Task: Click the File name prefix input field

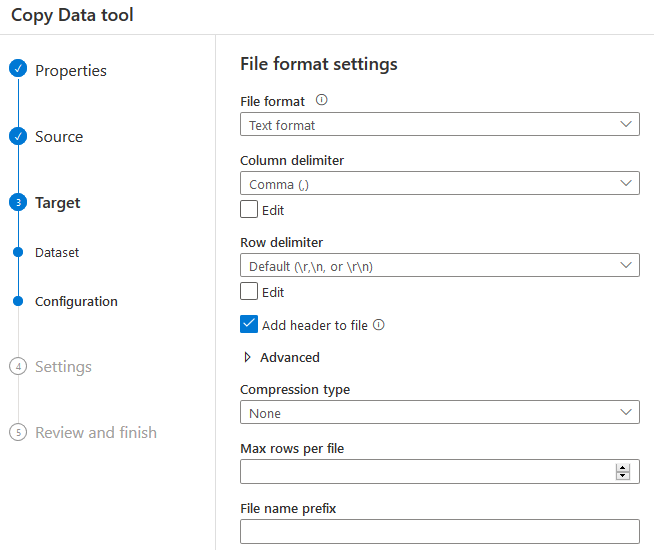Action: (439, 531)
